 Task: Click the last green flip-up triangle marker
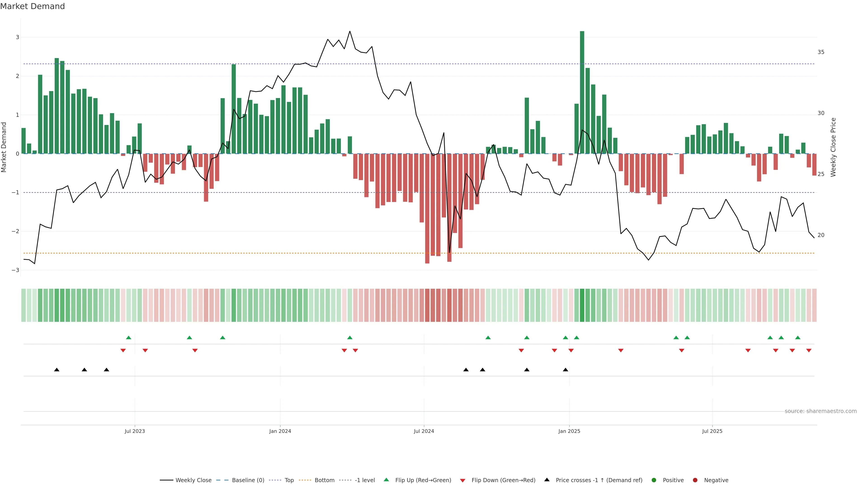pyautogui.click(x=797, y=338)
